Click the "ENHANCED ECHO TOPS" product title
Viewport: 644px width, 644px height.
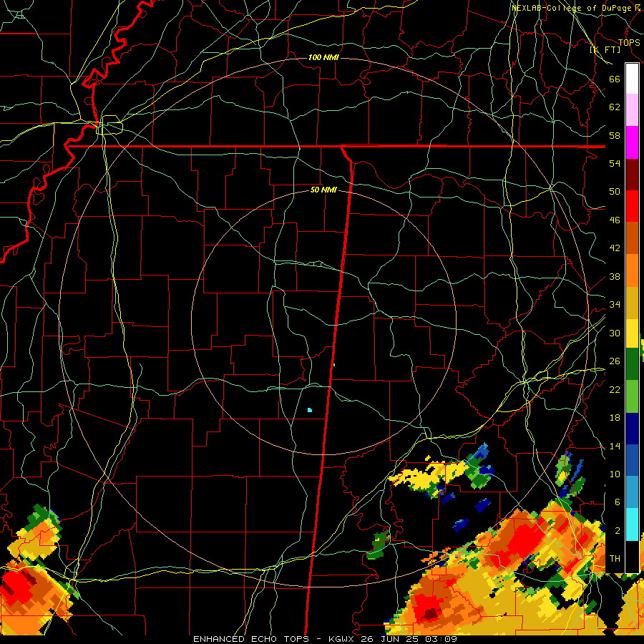251,639
